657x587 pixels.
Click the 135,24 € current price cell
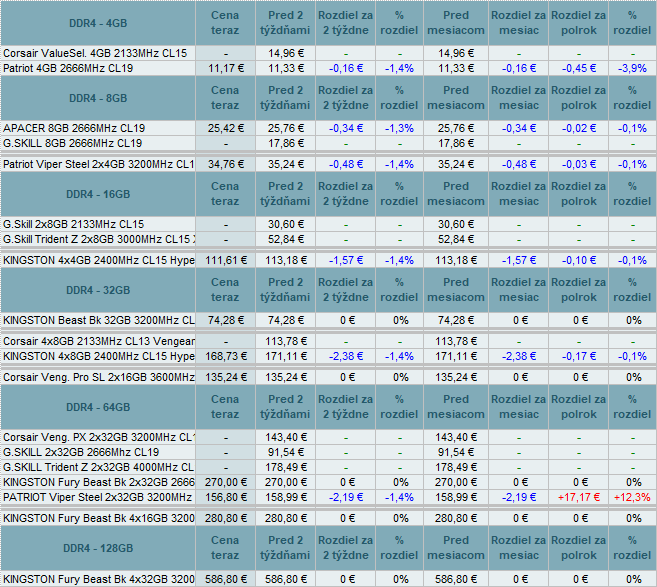(225, 377)
